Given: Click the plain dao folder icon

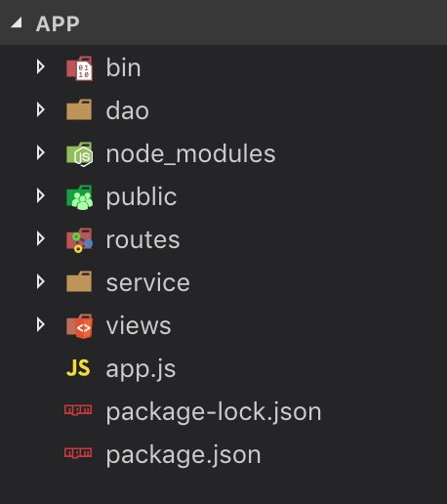Looking at the screenshot, I should tap(79, 109).
